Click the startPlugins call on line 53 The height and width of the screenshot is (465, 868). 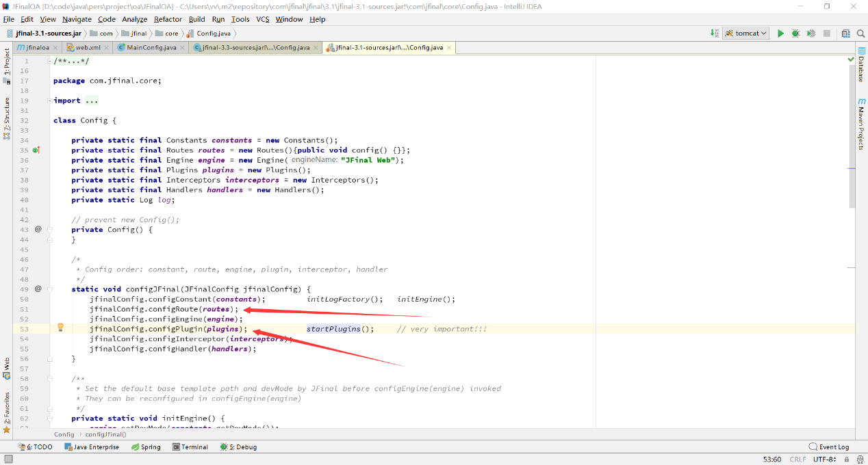[333, 329]
